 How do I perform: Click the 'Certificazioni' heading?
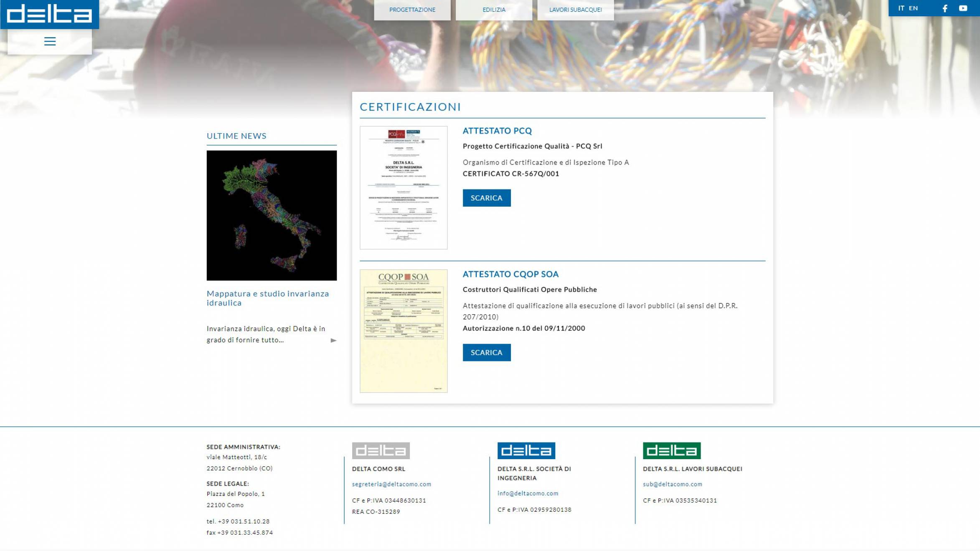tap(410, 107)
